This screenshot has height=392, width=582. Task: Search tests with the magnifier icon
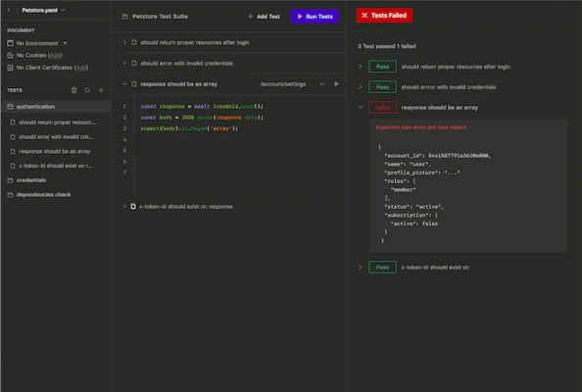tap(87, 90)
